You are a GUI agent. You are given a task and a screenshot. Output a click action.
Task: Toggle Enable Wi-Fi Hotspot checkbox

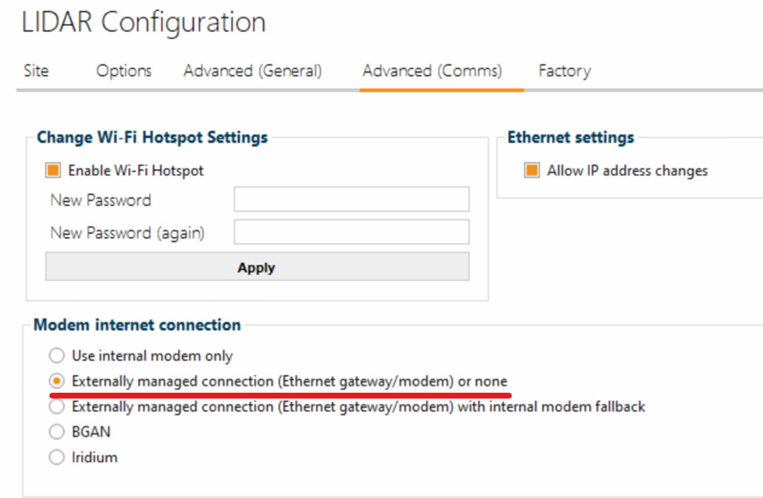pyautogui.click(x=53, y=171)
